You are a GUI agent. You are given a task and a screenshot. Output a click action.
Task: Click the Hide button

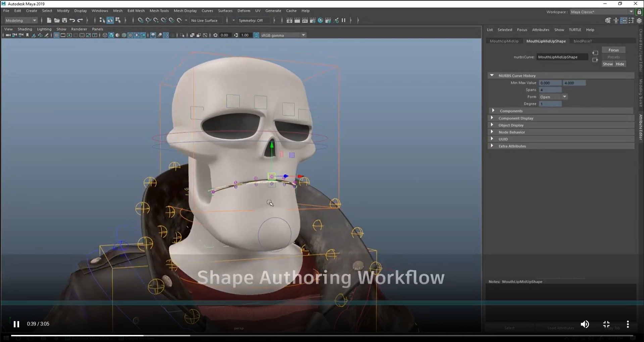pyautogui.click(x=620, y=64)
